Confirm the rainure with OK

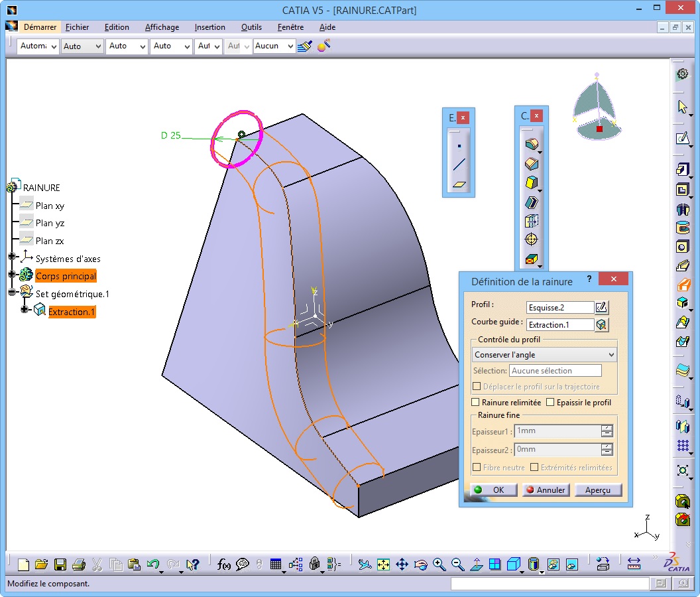click(x=493, y=490)
